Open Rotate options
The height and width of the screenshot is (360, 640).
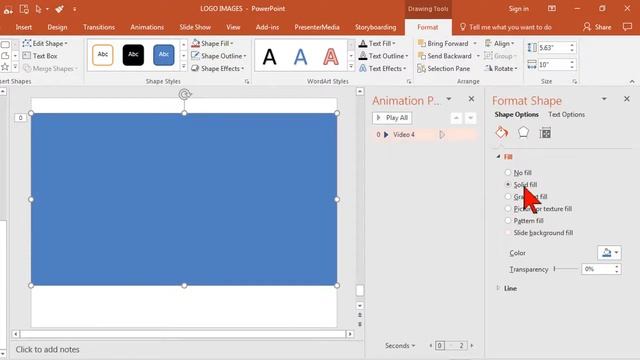click(501, 69)
